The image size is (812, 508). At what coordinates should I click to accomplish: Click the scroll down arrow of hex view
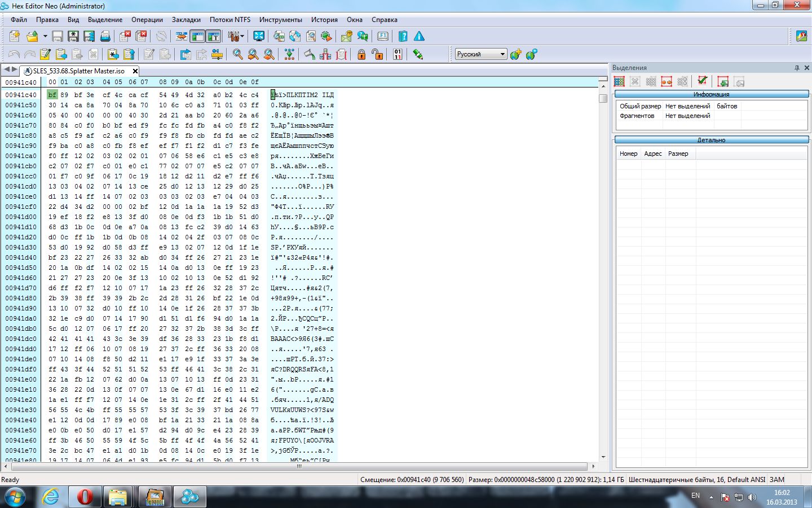point(603,457)
